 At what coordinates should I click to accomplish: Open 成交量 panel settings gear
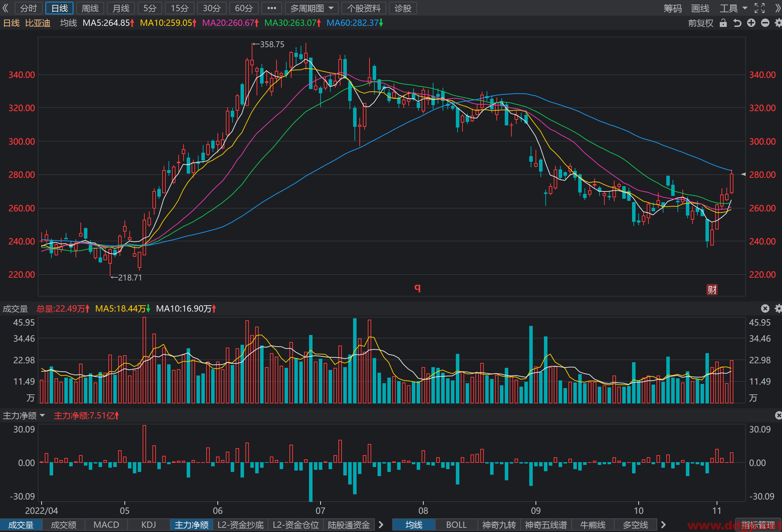tap(778, 308)
